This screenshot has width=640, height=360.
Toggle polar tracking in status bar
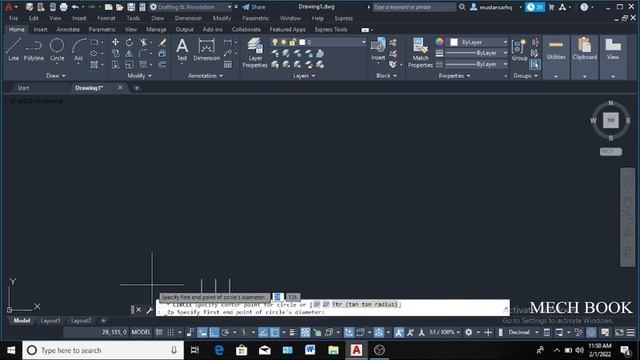coord(225,333)
